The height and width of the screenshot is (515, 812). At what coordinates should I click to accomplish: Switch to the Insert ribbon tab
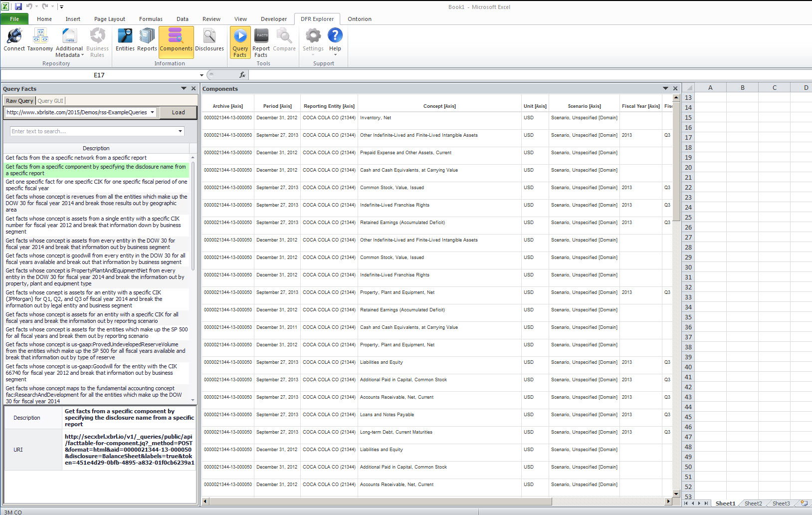pyautogui.click(x=73, y=19)
